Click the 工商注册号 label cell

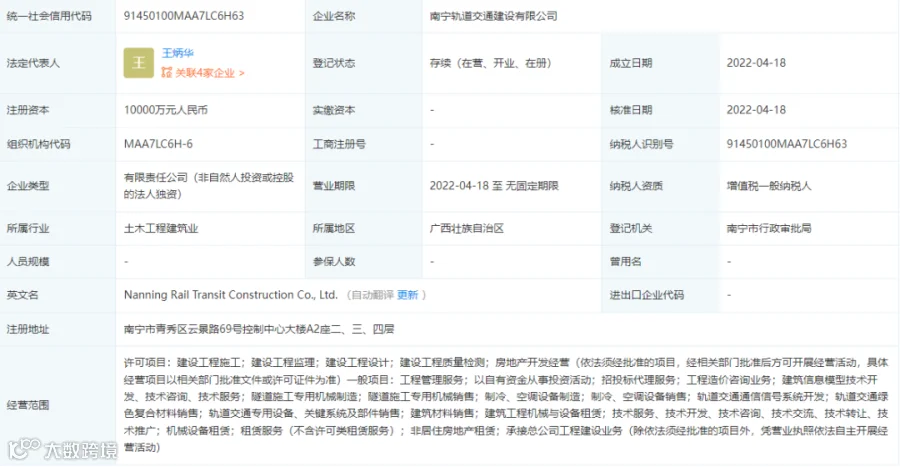tap(364, 144)
